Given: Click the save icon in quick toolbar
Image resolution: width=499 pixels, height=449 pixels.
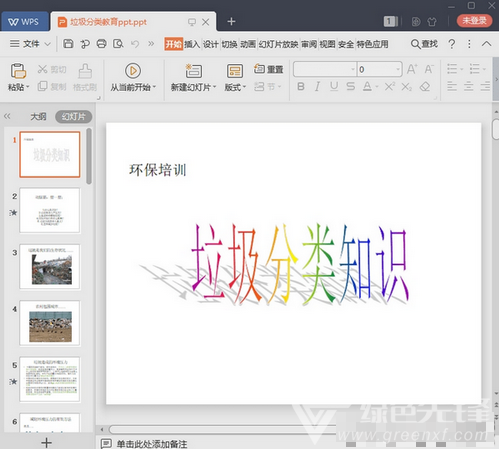Looking at the screenshot, I should coord(68,44).
